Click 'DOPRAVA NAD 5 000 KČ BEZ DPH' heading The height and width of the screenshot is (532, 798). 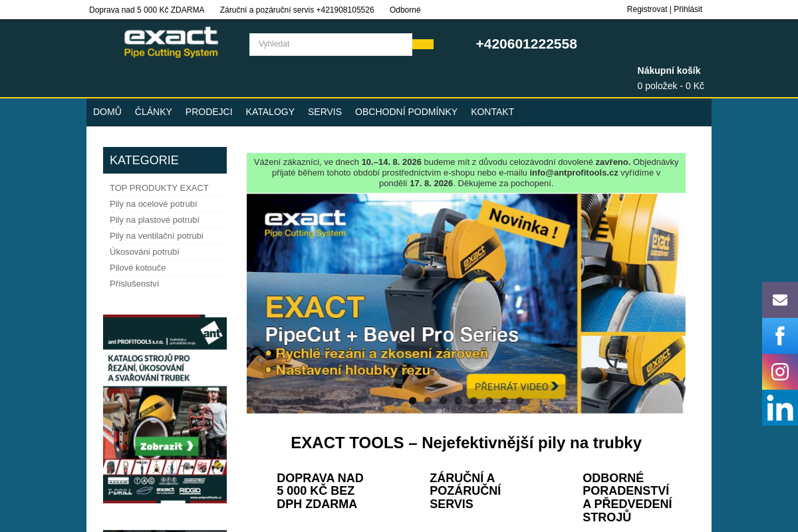tap(320, 491)
